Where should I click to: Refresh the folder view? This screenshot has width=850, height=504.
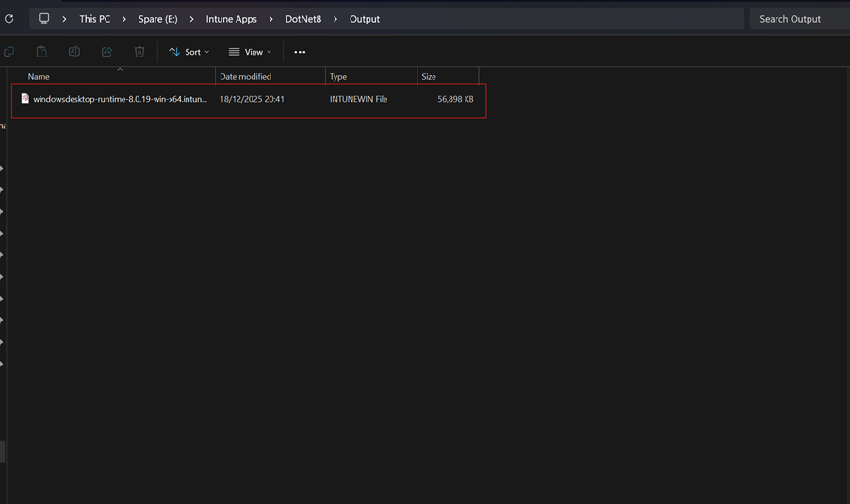point(8,19)
